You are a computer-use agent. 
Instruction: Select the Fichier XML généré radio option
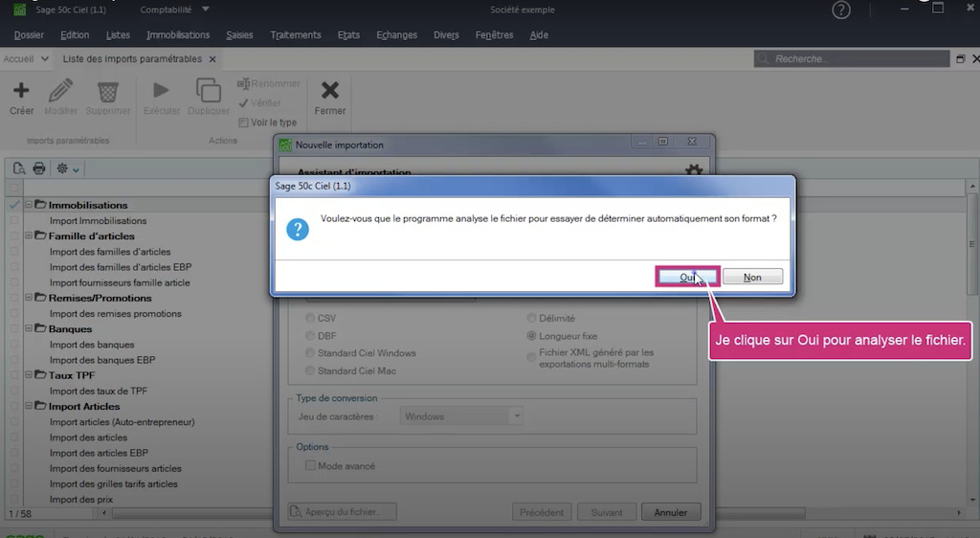pyautogui.click(x=531, y=357)
